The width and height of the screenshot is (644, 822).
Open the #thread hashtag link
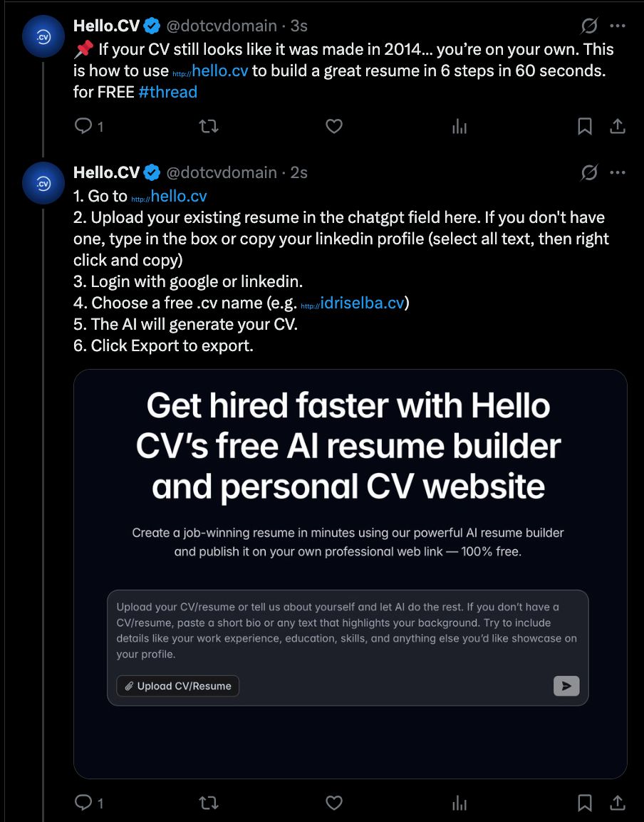click(168, 92)
